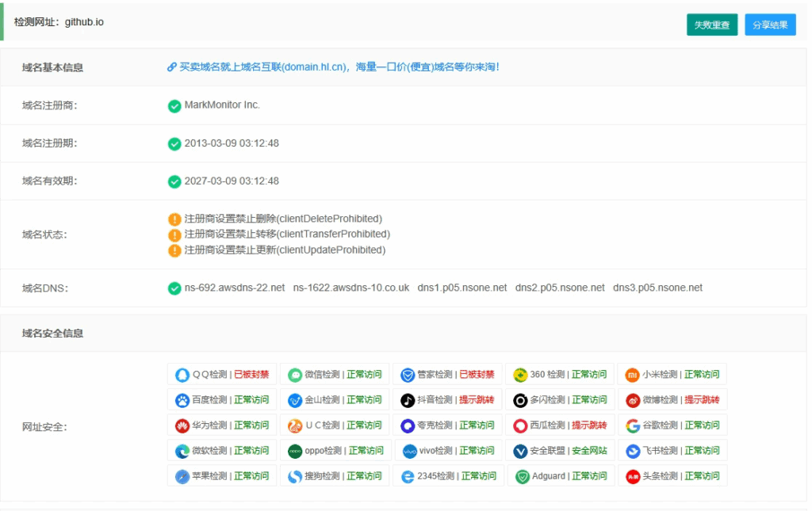Screen dimensions: 812x511
Task: Click the 微软检测 Edge icon
Action: 182,451
